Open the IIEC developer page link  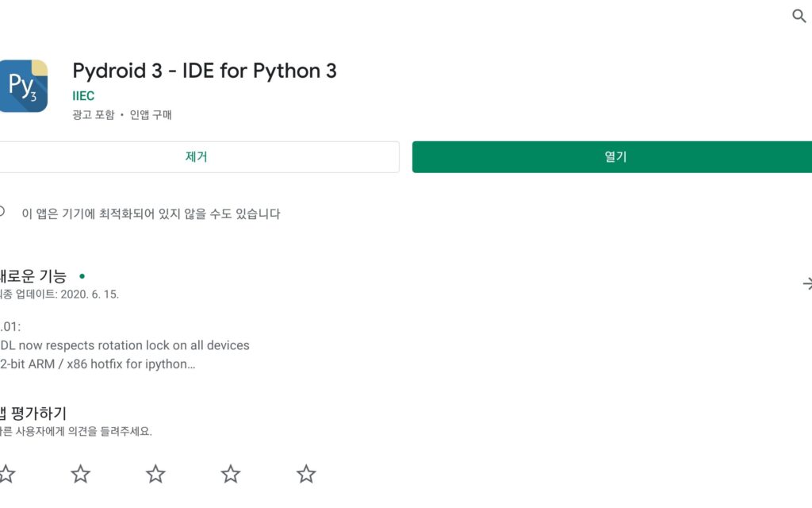coord(83,96)
